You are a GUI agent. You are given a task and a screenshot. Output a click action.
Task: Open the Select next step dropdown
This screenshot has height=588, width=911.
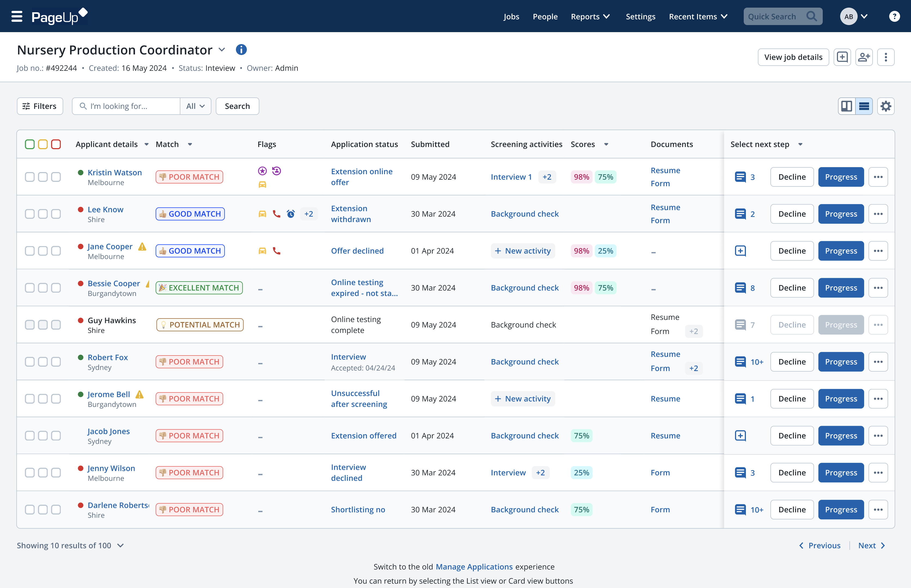tap(800, 144)
